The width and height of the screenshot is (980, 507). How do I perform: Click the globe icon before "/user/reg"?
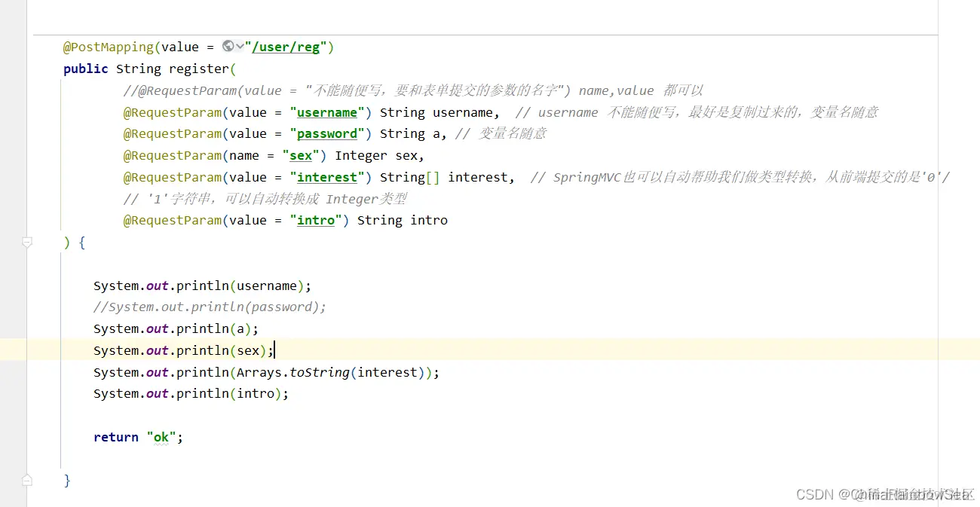click(x=228, y=46)
